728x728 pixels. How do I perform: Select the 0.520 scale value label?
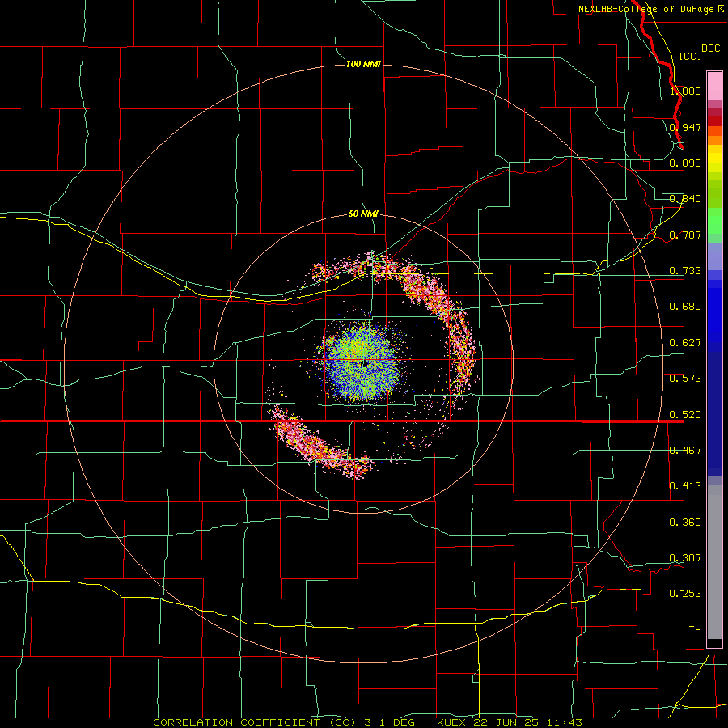(x=685, y=415)
